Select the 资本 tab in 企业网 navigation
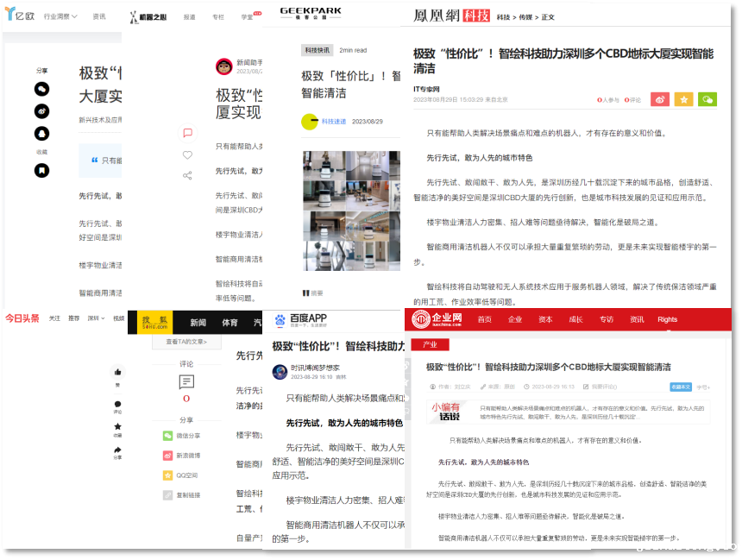 (545, 319)
